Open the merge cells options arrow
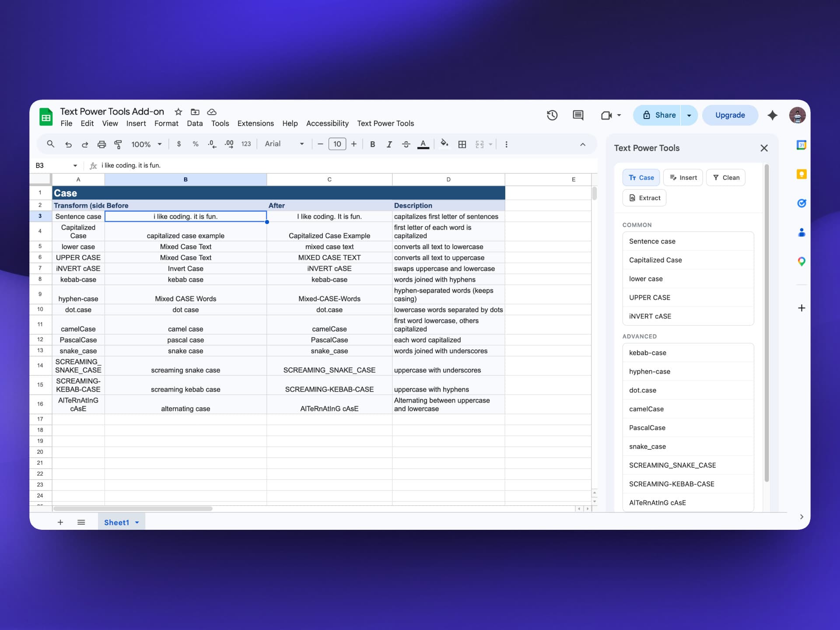Viewport: 840px width, 630px height. click(x=490, y=144)
